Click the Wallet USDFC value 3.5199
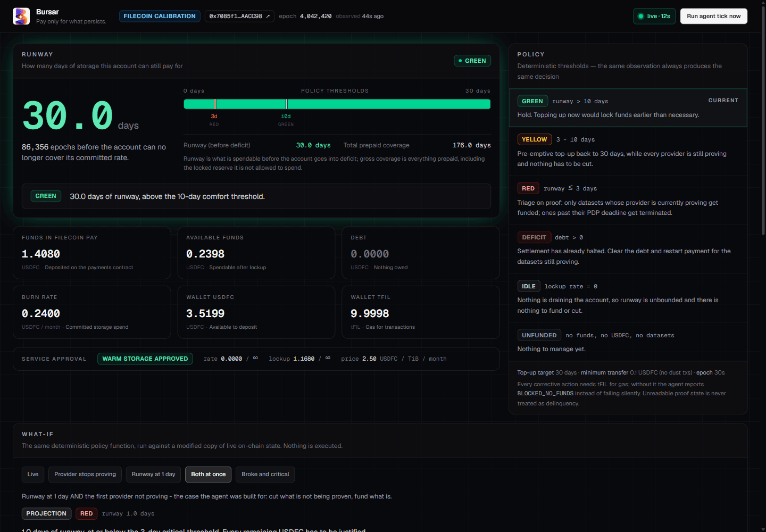The image size is (766, 532). pyautogui.click(x=205, y=314)
